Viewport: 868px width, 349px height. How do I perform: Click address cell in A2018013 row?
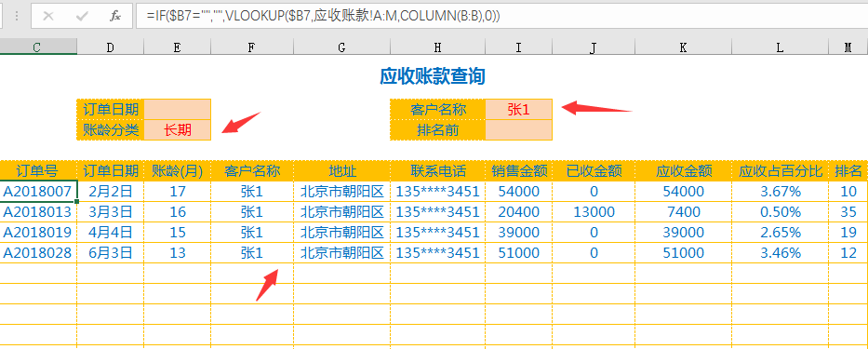(341, 211)
